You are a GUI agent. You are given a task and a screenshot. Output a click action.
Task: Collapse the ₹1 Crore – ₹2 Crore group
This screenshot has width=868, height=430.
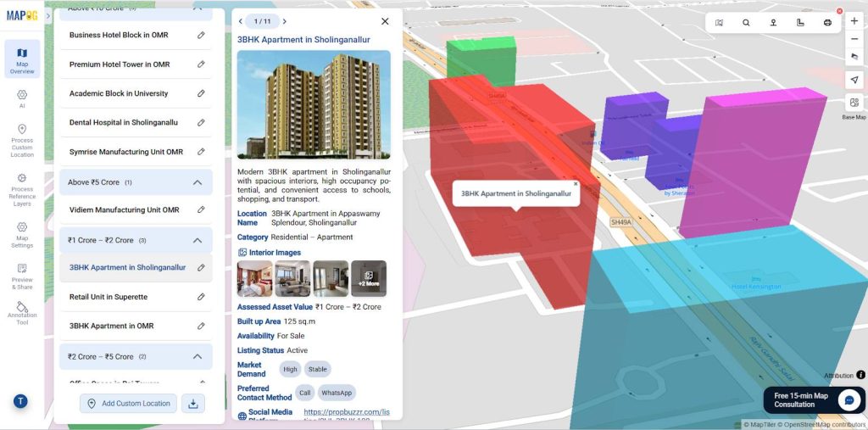(197, 241)
